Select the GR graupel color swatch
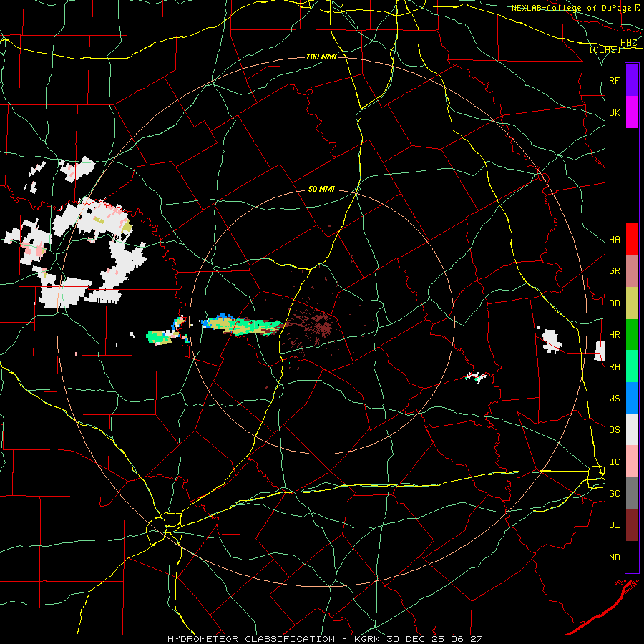The image size is (644, 644). (x=632, y=270)
